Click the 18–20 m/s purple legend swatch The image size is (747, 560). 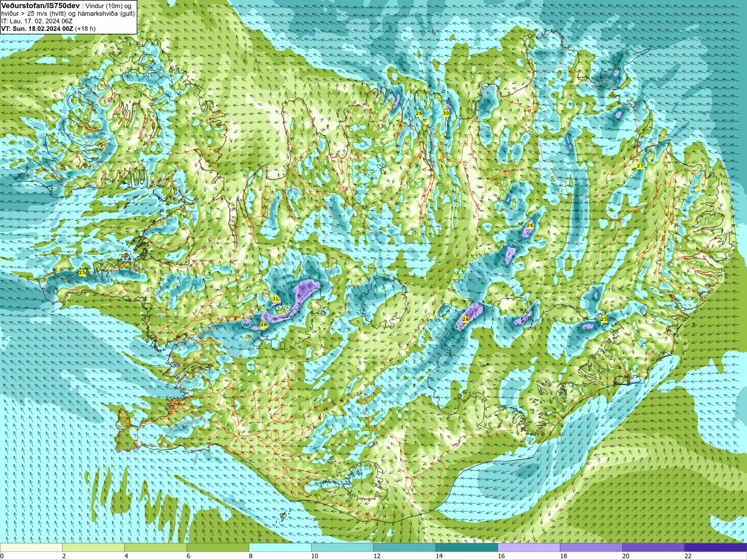(591, 548)
